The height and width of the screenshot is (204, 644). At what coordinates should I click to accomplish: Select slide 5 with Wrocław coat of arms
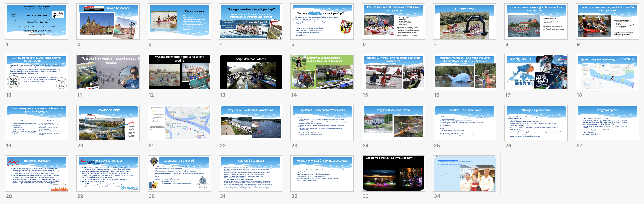tap(322, 22)
